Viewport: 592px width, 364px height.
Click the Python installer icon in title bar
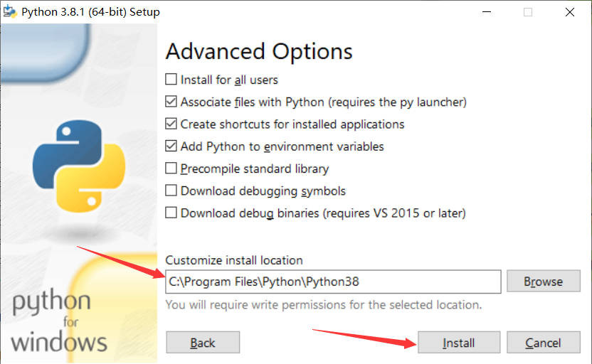(x=10, y=11)
